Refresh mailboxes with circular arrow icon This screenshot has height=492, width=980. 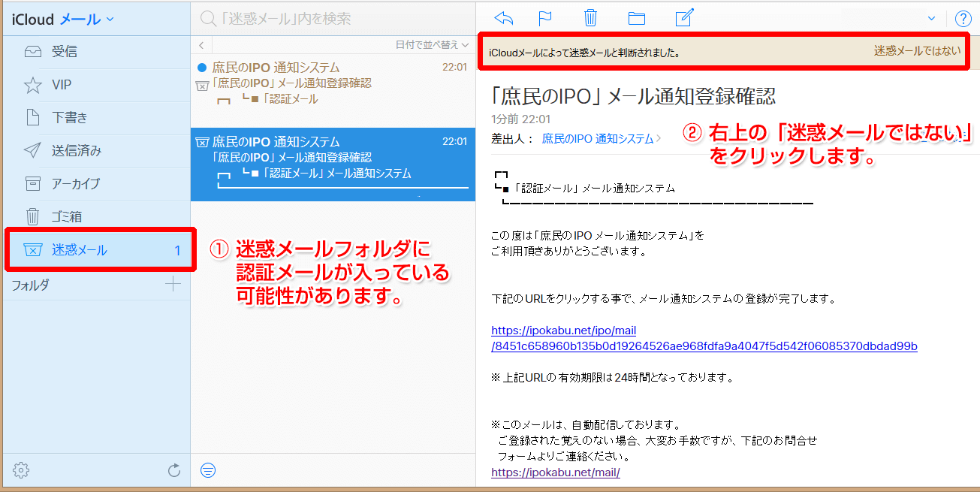point(174,471)
